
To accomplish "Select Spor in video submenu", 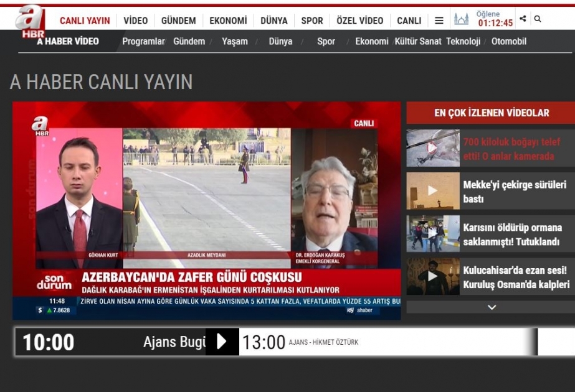I will pos(326,42).
